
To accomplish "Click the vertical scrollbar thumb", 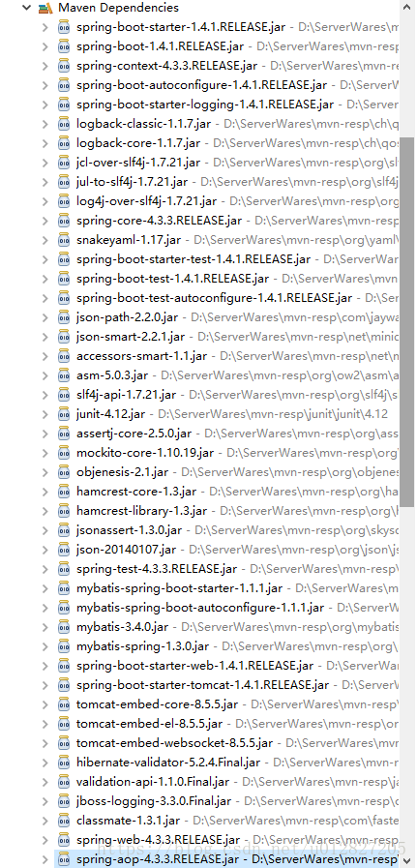I will [x=407, y=322].
